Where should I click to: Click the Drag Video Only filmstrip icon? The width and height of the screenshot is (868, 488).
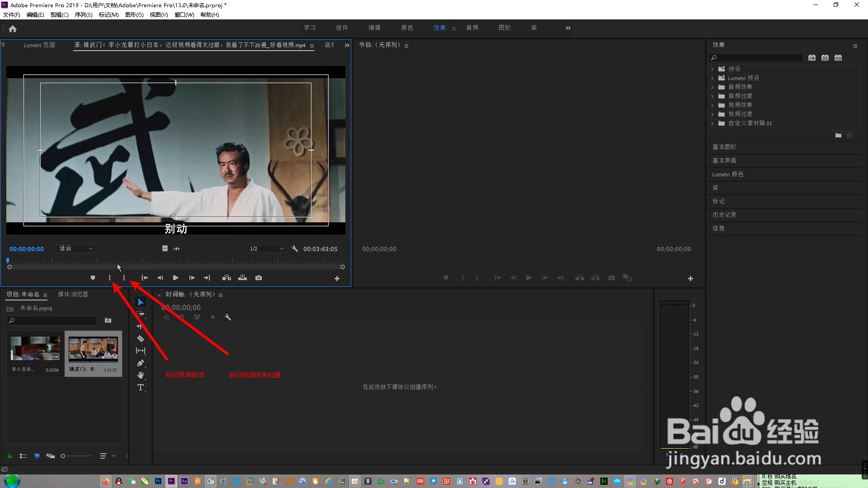coord(165,249)
